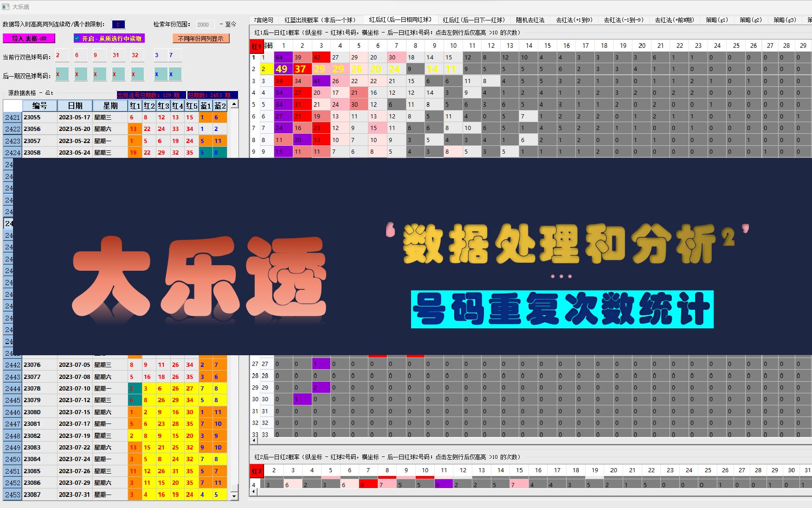Image resolution: width=812 pixels, height=508 pixels.
Task: Click the cell 23087 in 编号 column
Action: click(x=39, y=495)
